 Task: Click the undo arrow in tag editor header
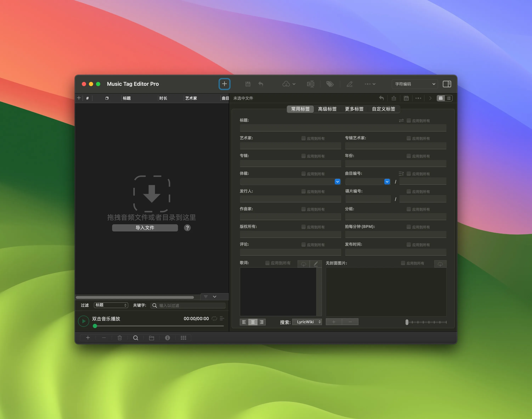coord(381,98)
